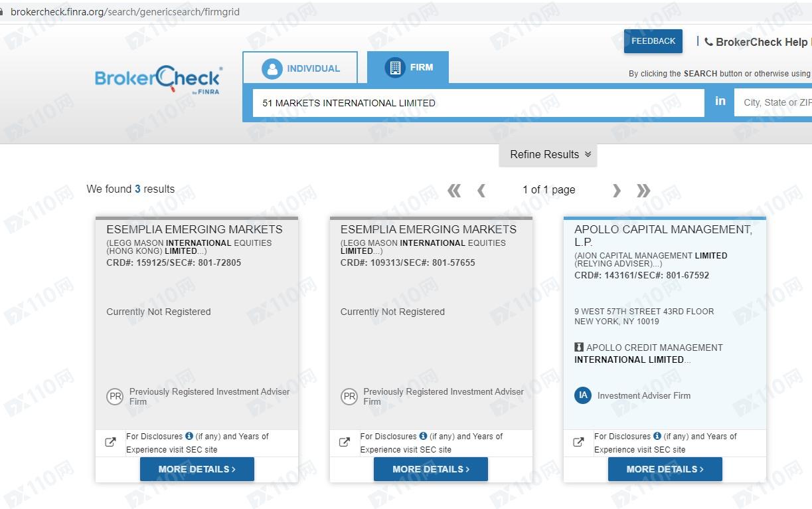Click 'We found 3 results' text
The image size is (812, 509).
[x=131, y=189]
